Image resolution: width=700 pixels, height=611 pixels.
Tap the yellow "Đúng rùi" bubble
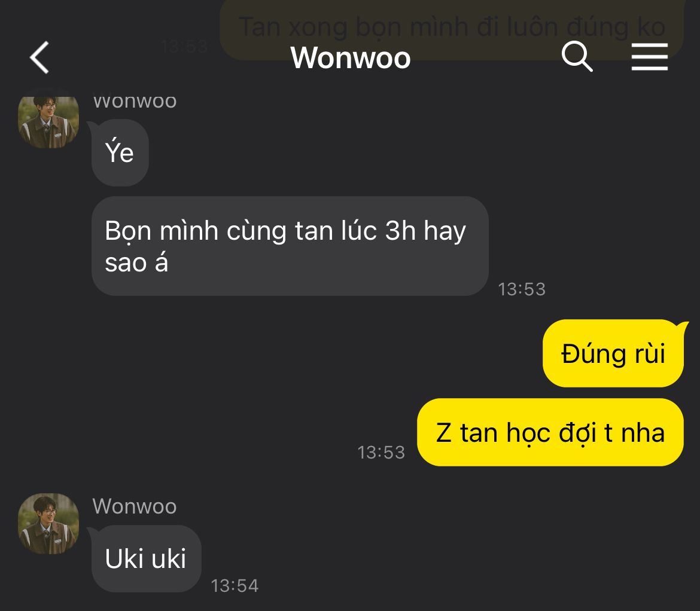click(613, 353)
